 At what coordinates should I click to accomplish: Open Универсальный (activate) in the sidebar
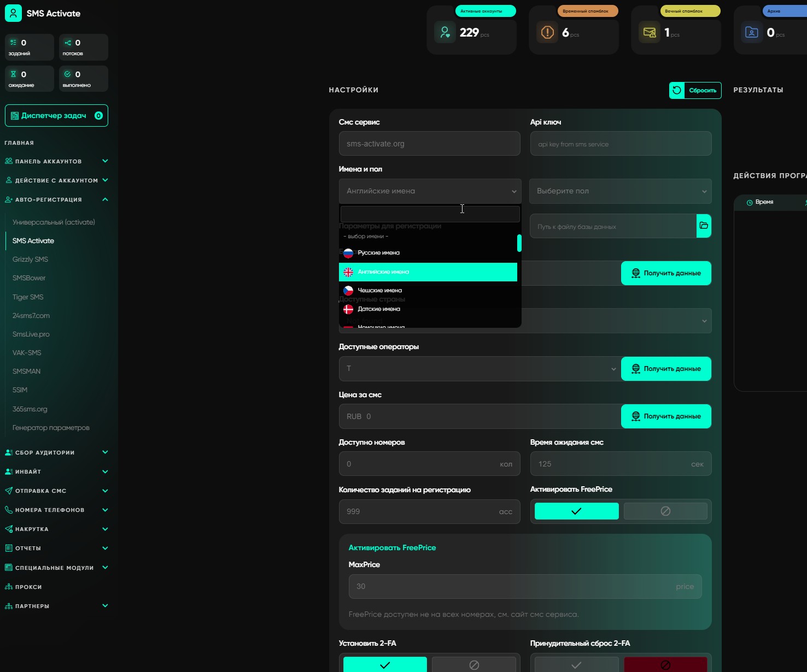(x=54, y=222)
